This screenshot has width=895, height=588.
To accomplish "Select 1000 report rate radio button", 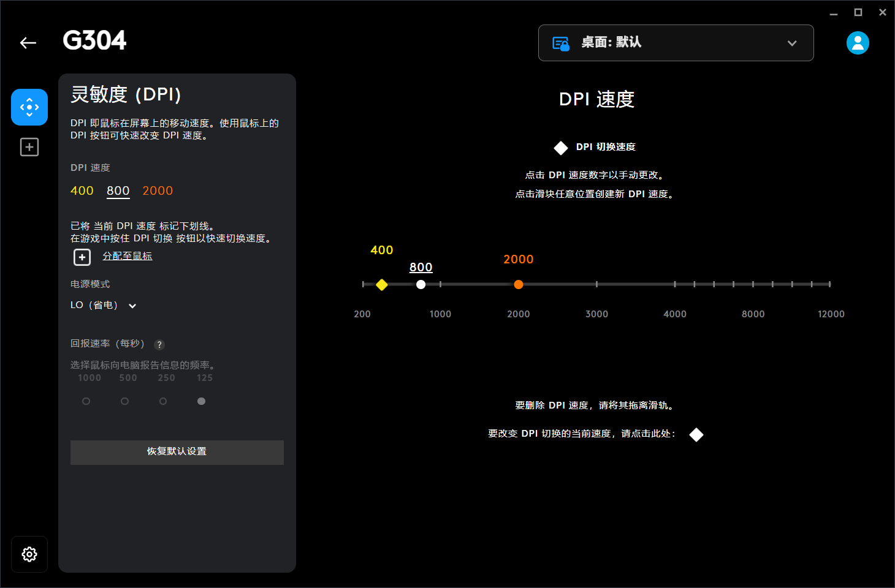I will tap(86, 401).
